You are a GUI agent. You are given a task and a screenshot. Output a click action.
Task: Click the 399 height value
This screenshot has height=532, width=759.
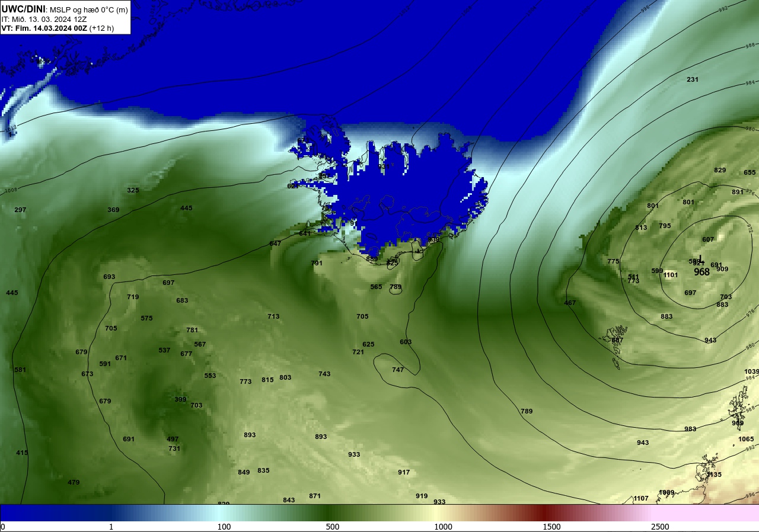tap(180, 399)
